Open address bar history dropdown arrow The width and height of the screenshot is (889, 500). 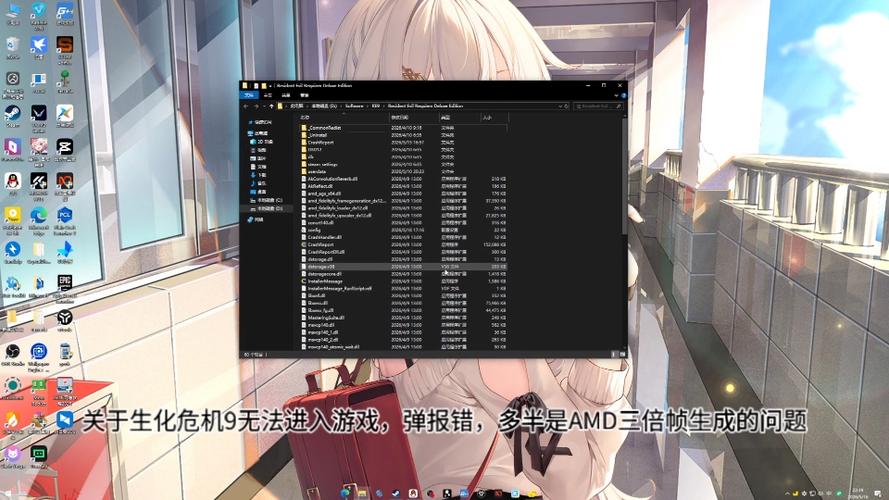[560, 106]
